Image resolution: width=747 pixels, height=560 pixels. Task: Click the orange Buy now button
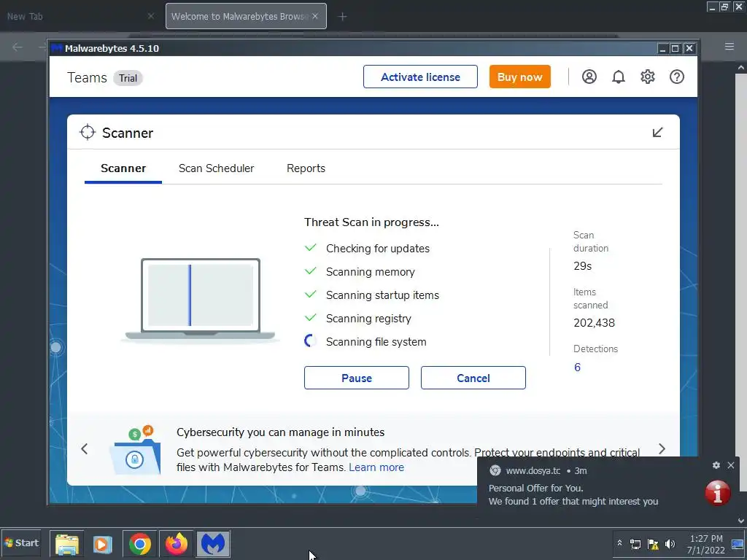tap(519, 77)
